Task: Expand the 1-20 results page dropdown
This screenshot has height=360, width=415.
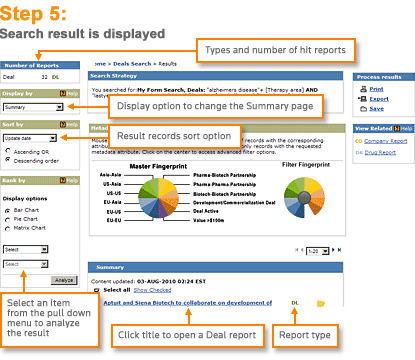Action: coord(318,251)
